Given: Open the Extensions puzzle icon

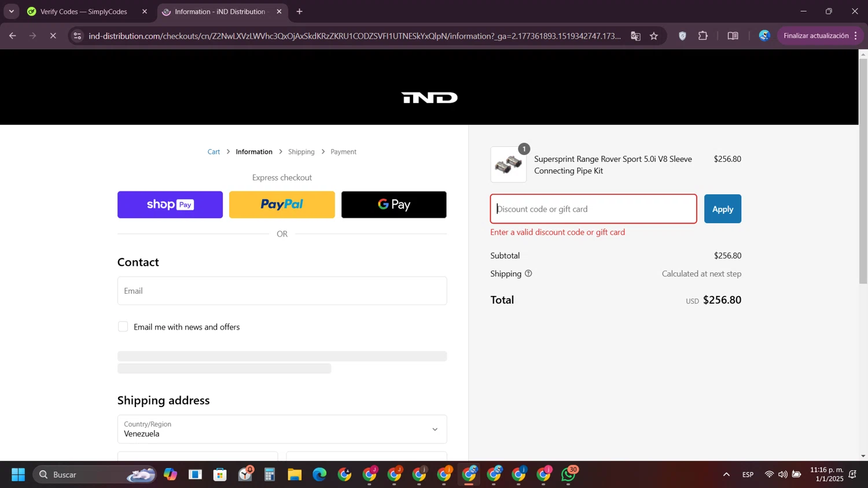Looking at the screenshot, I should coord(703,36).
